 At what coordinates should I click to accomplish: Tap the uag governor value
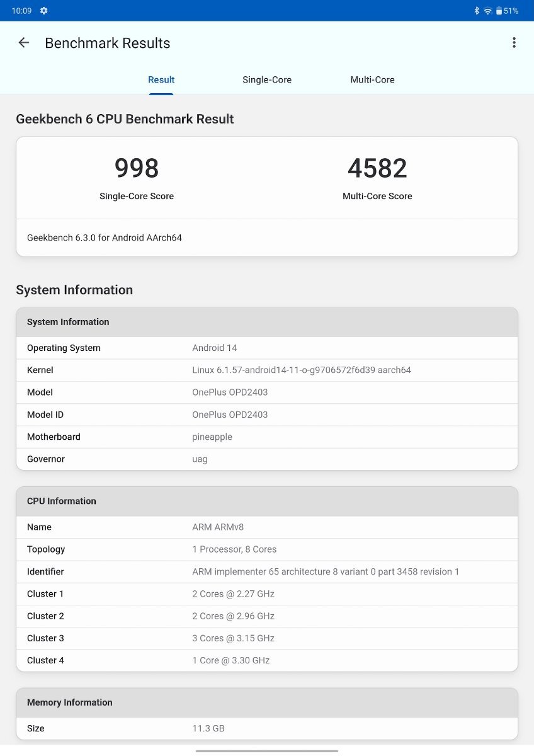[200, 459]
